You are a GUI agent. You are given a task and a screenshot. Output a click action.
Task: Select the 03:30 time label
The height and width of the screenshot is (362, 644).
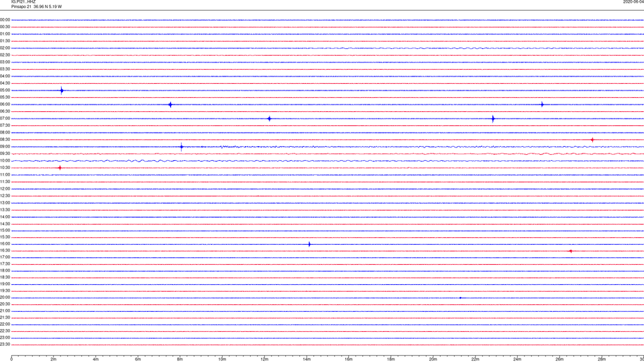point(5,69)
